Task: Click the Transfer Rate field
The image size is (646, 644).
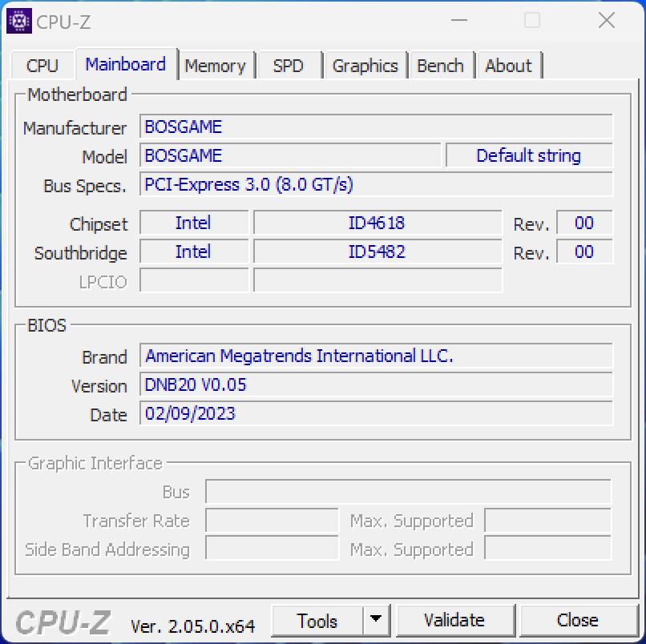Action: 272,520
